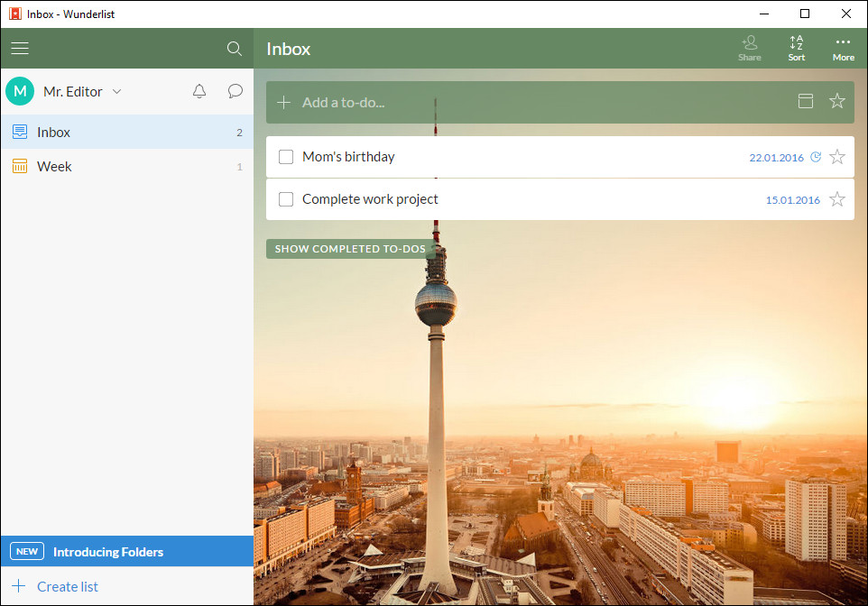Screen dimensions: 868x606
Task: Click the Sort icon
Action: click(797, 47)
